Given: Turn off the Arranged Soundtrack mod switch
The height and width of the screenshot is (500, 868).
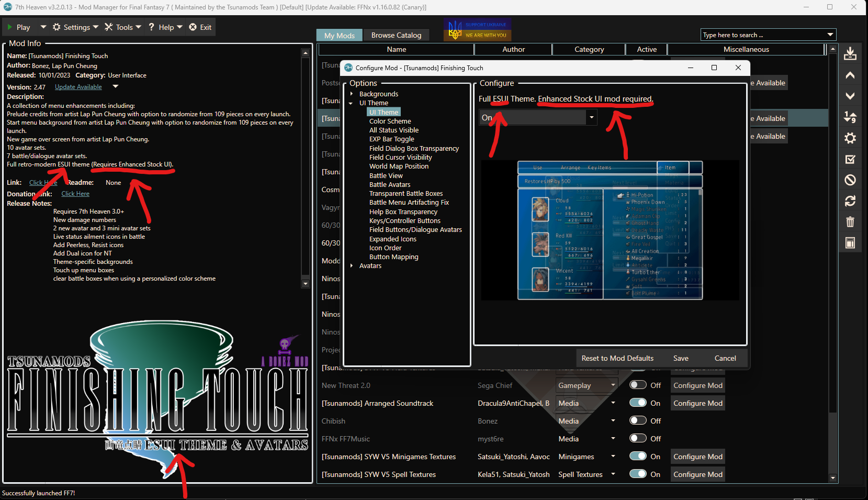Looking at the screenshot, I should pos(638,403).
